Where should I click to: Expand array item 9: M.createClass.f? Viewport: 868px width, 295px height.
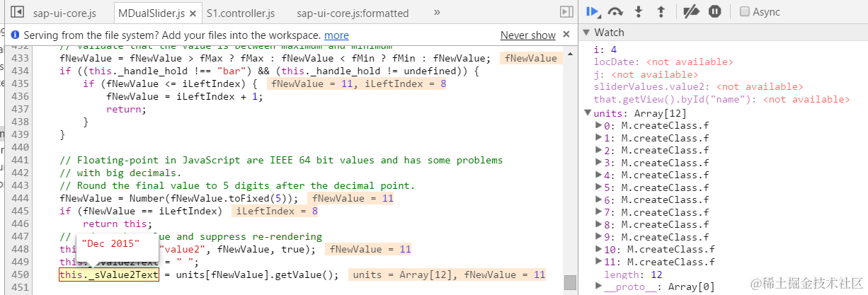coord(599,237)
